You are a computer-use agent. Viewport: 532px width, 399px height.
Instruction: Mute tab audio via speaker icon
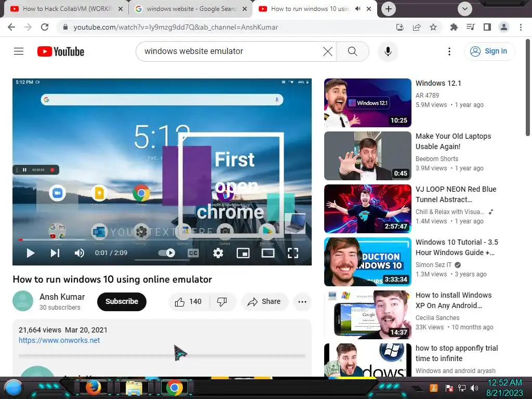tap(357, 9)
